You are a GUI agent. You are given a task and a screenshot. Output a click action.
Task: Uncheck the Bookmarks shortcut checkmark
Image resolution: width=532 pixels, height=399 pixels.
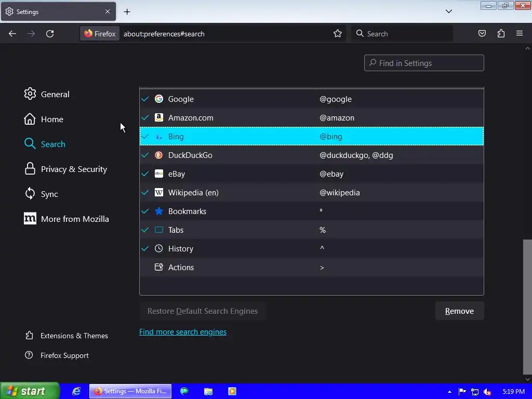(x=145, y=211)
